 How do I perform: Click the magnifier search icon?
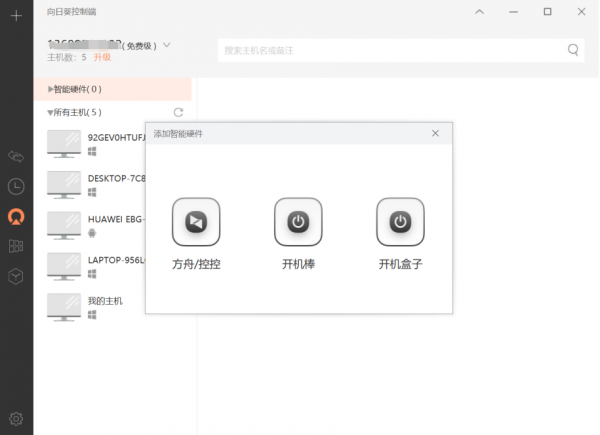coord(574,49)
